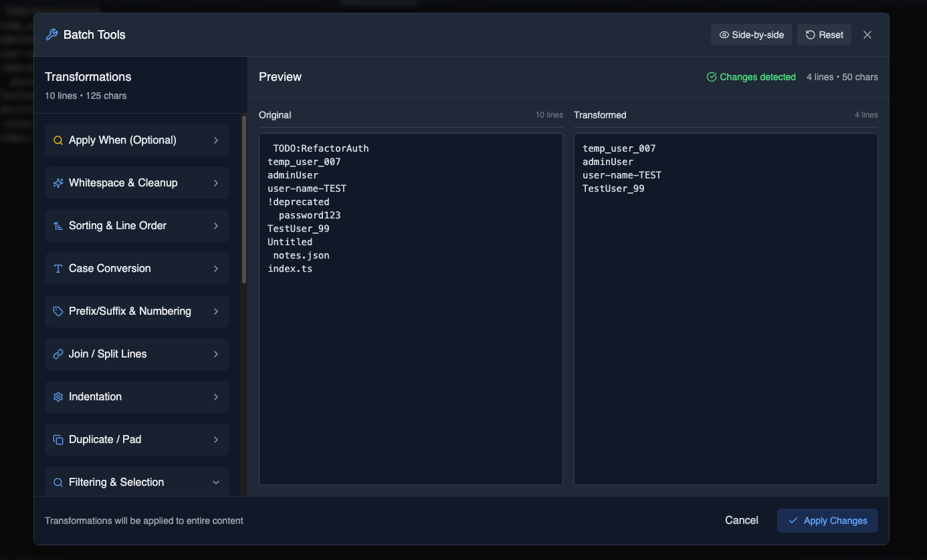
Task: Click adminUser in the Transformed pane
Action: point(608,162)
